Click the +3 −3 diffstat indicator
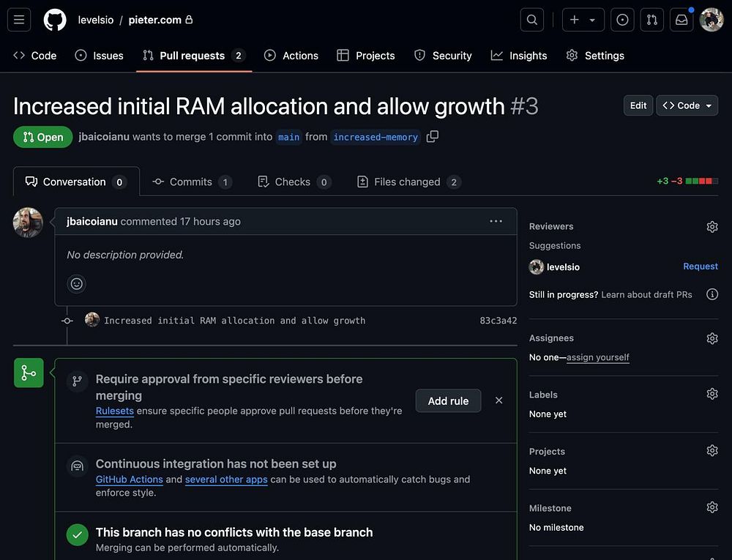Image resolution: width=732 pixels, height=560 pixels. point(687,181)
